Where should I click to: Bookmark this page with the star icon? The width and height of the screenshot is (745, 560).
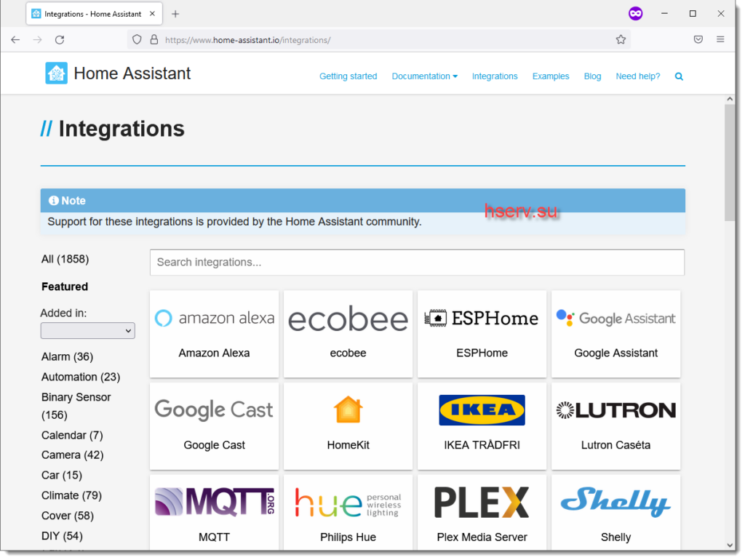[x=621, y=40]
